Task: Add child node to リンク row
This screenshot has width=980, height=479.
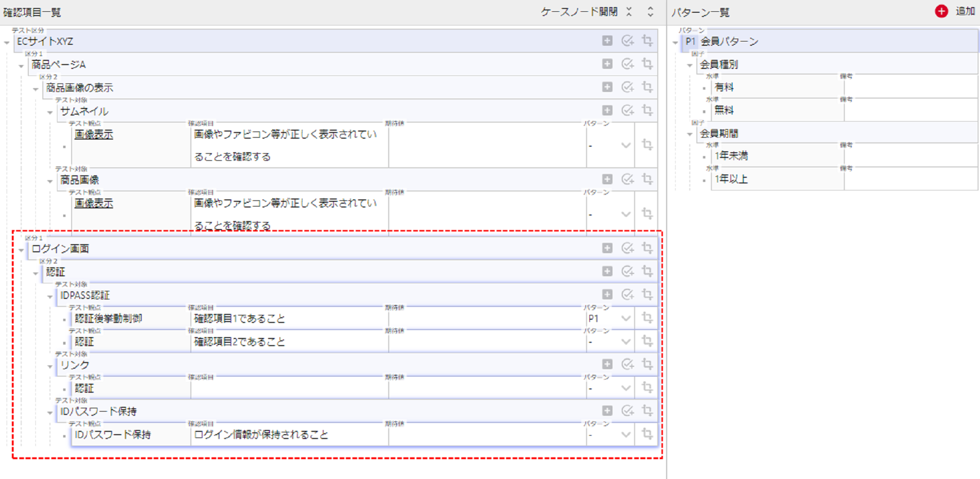Action: (607, 364)
